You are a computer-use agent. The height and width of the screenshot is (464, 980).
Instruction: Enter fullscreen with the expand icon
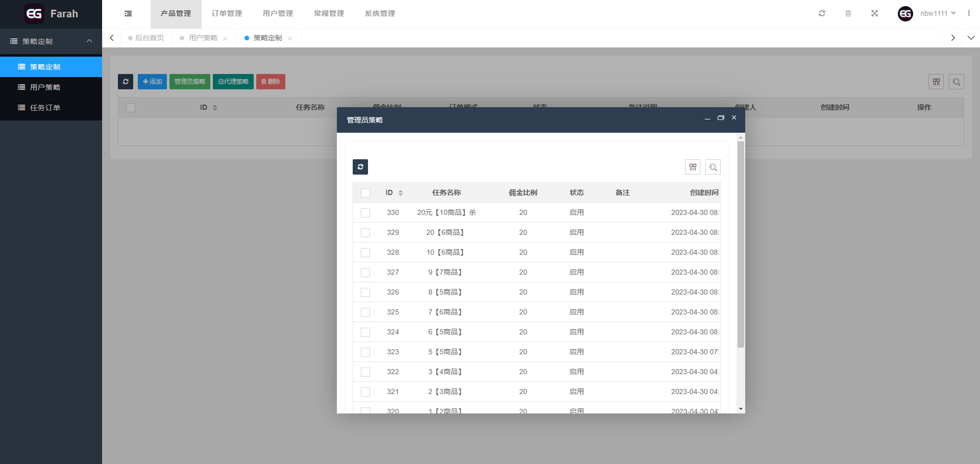(x=874, y=14)
